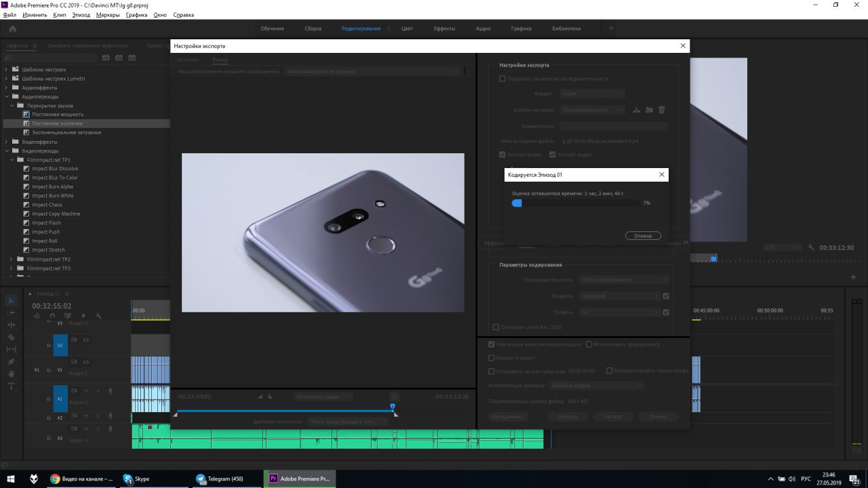Screen dimensions: 868x488
Task: Select the Hand tool
Action: tap(11, 373)
